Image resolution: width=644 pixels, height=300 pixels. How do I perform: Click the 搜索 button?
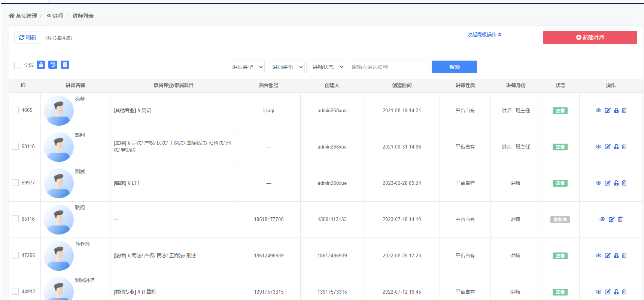(x=455, y=67)
